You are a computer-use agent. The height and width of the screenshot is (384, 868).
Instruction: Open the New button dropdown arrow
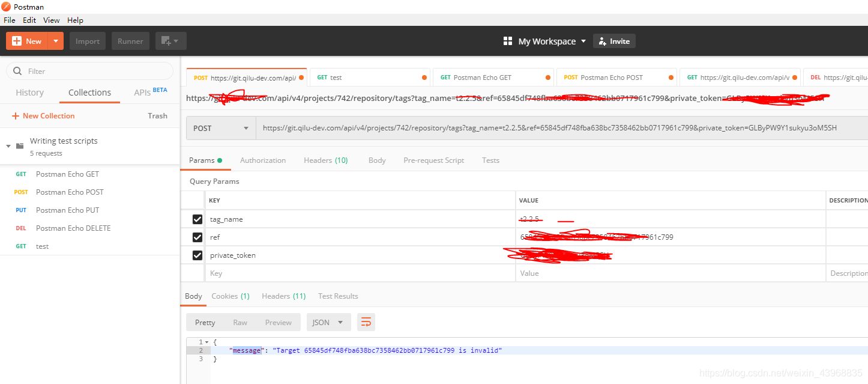(x=56, y=41)
